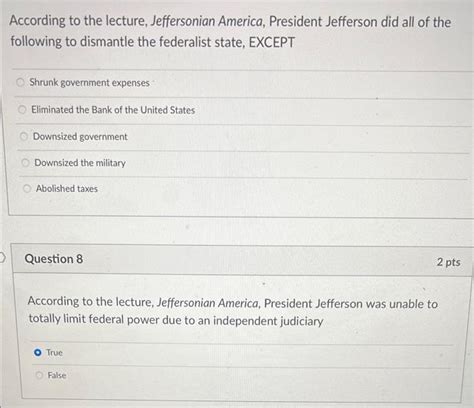Select the 'Abolished taxes' radio button

27,188
